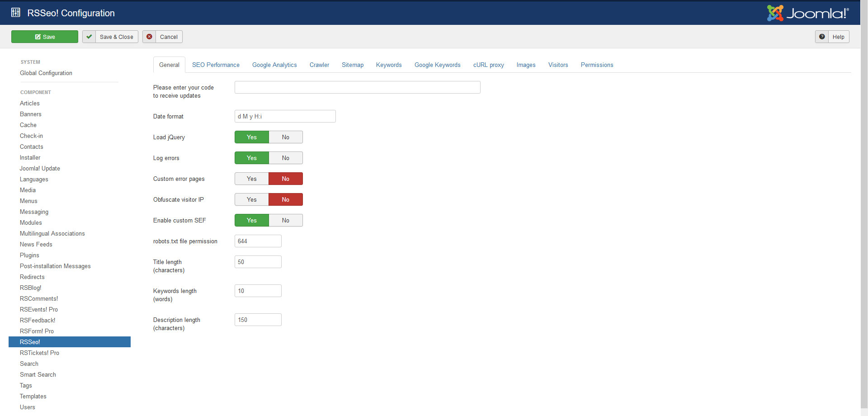The image size is (868, 416).
Task: Enable Obfuscate visitor IP with Yes
Action: (252, 199)
